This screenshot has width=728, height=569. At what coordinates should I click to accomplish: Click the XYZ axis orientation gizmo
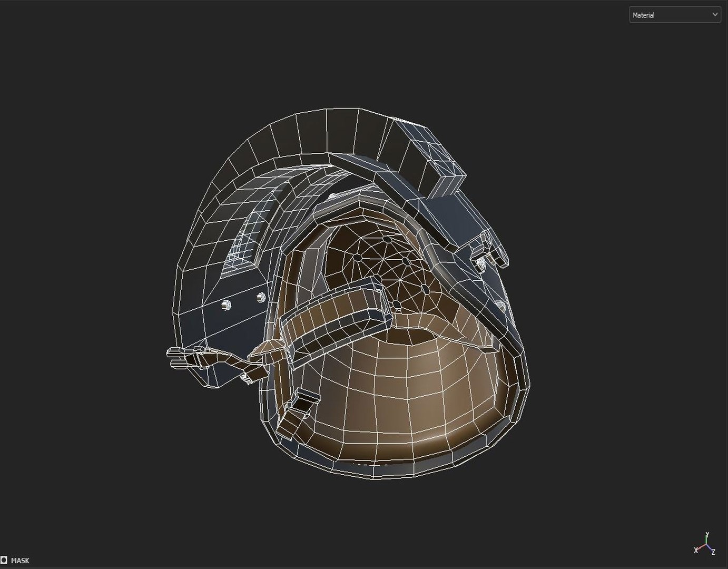click(x=705, y=544)
